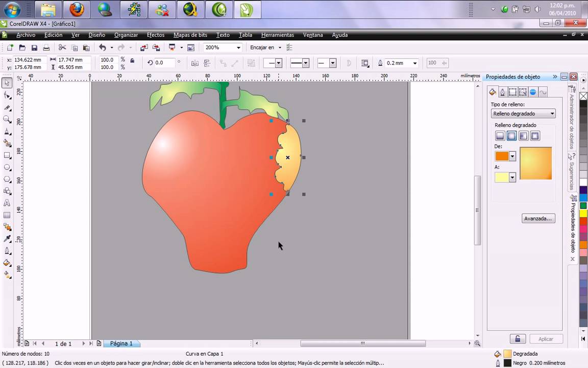
Task: Collapse the docker with the double chevron
Action: (555, 77)
